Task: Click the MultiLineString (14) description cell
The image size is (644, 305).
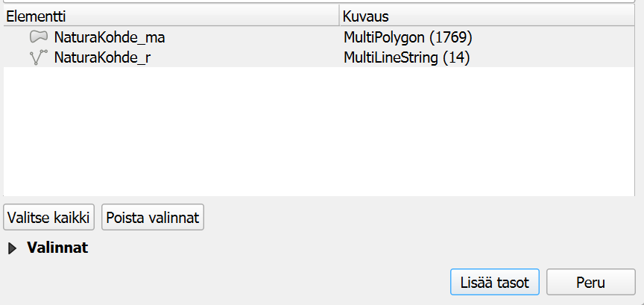Action: tap(405, 57)
